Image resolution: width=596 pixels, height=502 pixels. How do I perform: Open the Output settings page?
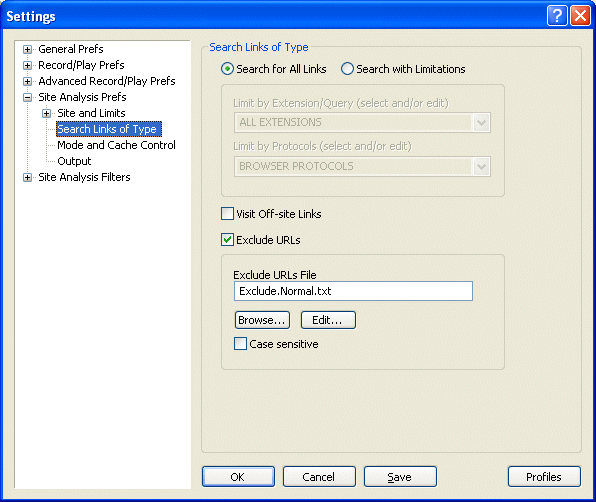coord(74,161)
